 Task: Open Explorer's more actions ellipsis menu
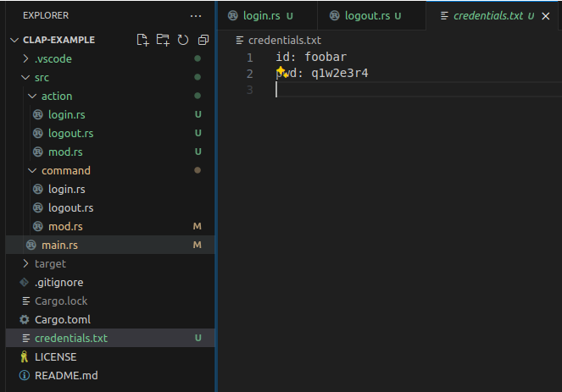[x=197, y=16]
